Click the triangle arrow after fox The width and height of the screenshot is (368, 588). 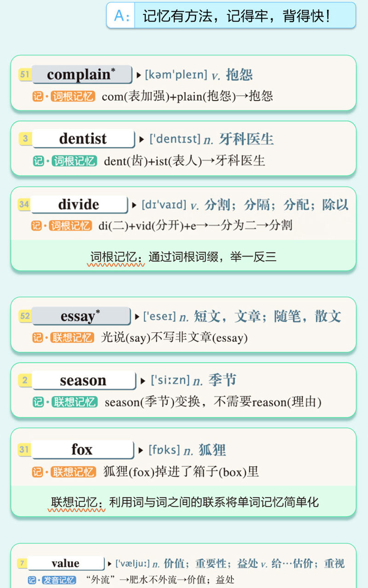[141, 450]
